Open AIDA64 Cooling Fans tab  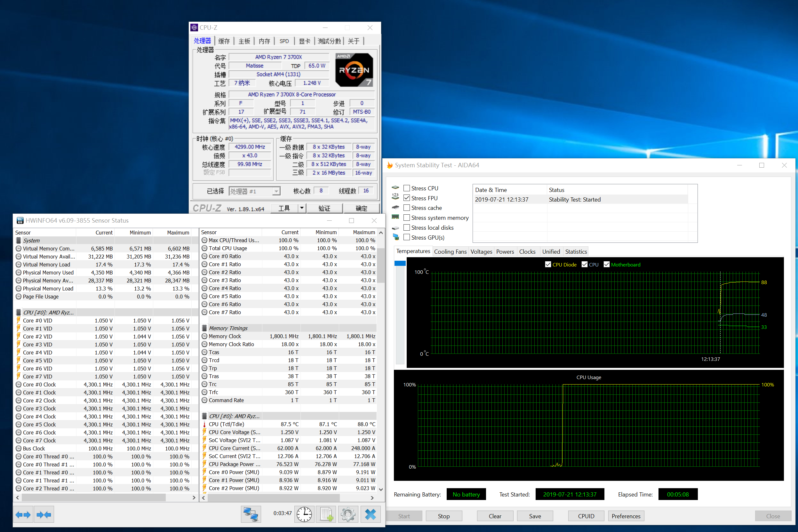pos(450,251)
